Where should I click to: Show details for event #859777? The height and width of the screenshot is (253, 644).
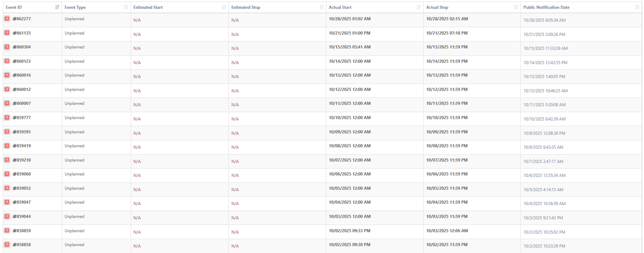7,118
